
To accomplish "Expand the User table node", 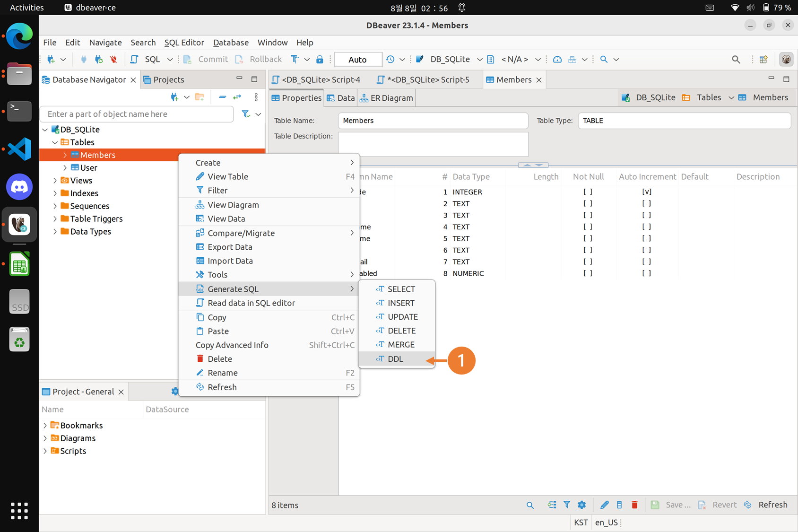I will pyautogui.click(x=65, y=167).
